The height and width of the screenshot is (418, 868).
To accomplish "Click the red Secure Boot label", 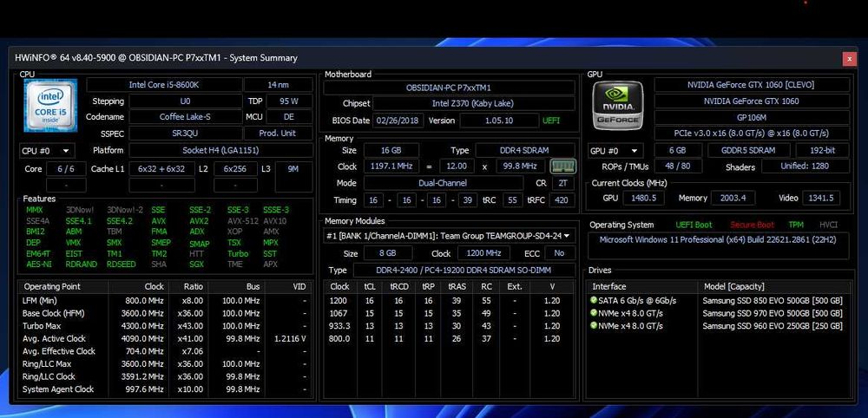I will point(752,225).
